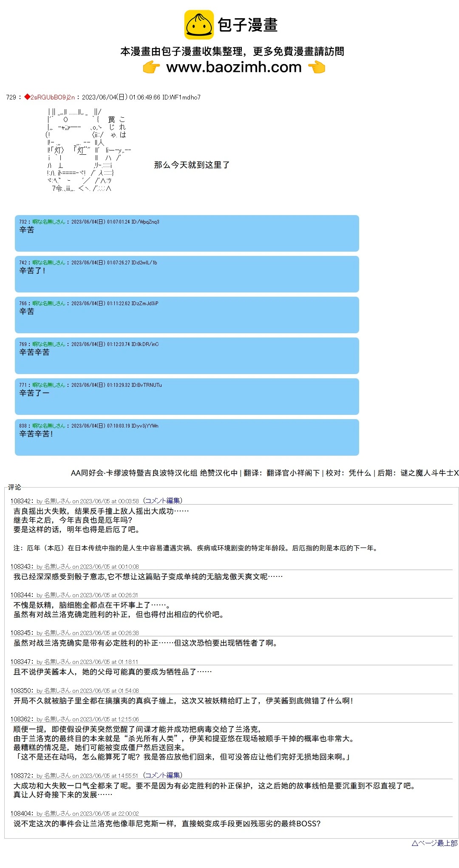Click the red diamond before 2sRGUbBO9j2n
Viewport: 459px width, 868px height.
[x=27, y=97]
